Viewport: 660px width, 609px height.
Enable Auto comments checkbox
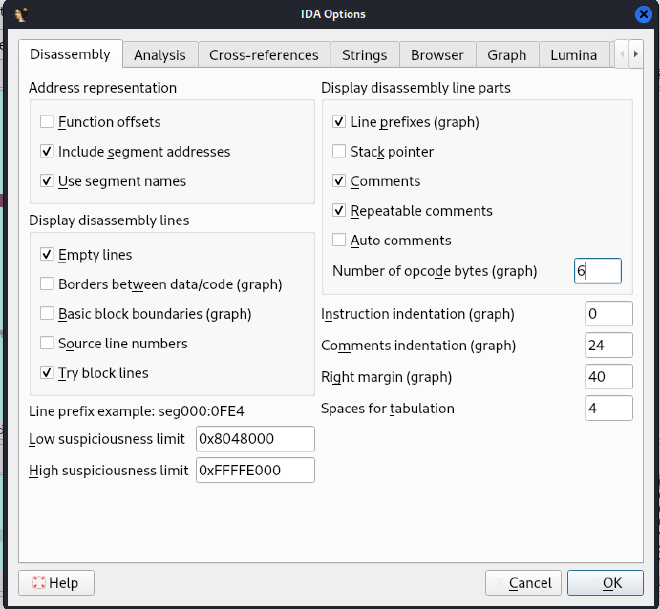point(339,240)
